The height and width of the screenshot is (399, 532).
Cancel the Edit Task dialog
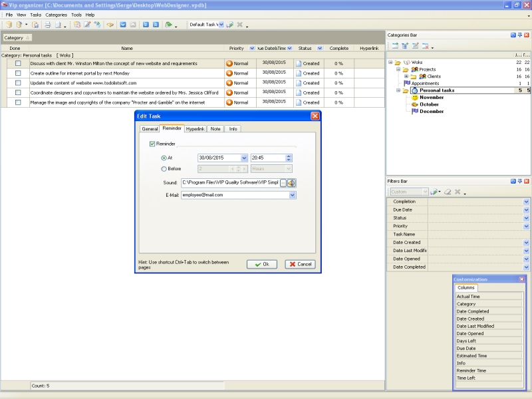pos(300,264)
